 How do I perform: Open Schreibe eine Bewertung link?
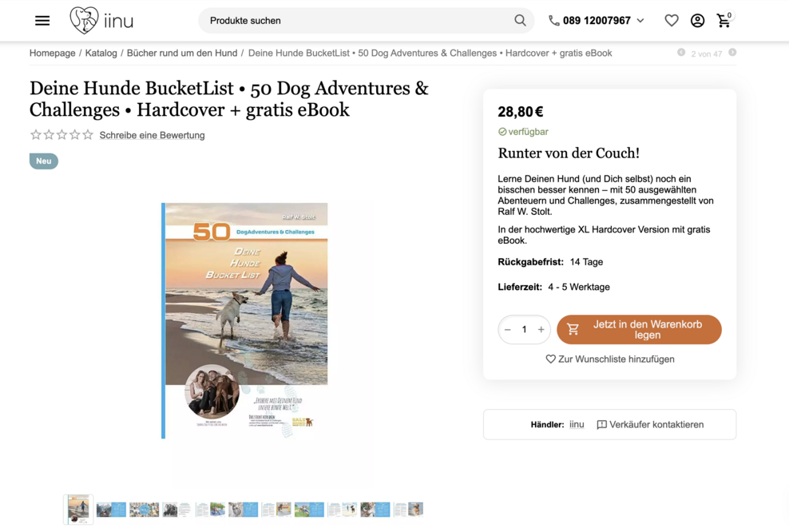coord(151,135)
